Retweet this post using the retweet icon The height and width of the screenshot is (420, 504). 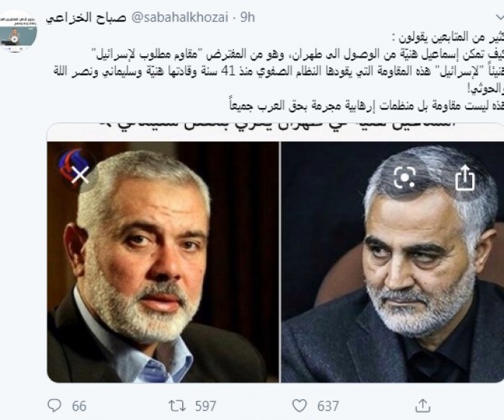(177, 406)
